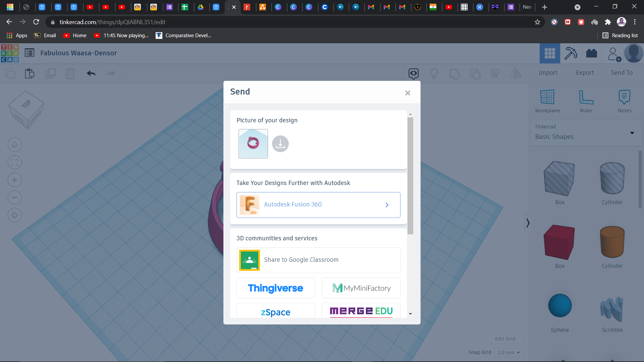Viewport: 644px width, 362px height.
Task: Open the browser Reading list
Action: pyautogui.click(x=620, y=35)
